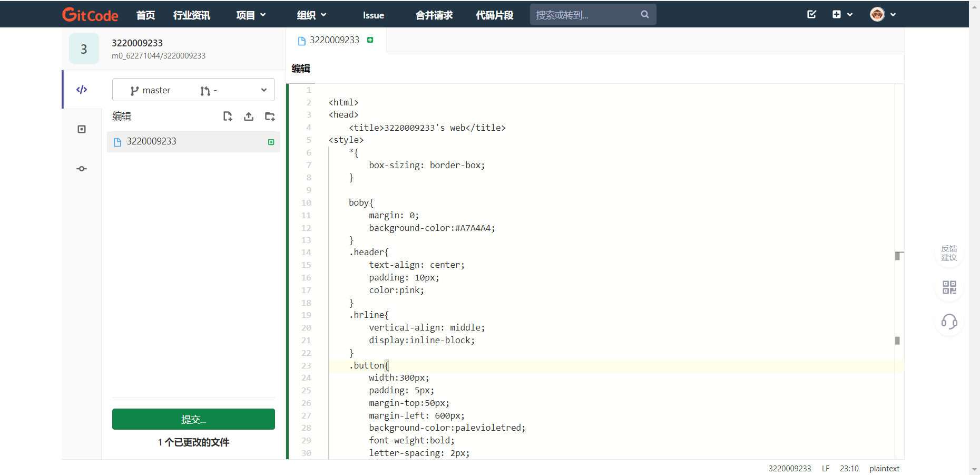Switch to the 3220009233 editor tab

pyautogui.click(x=335, y=40)
